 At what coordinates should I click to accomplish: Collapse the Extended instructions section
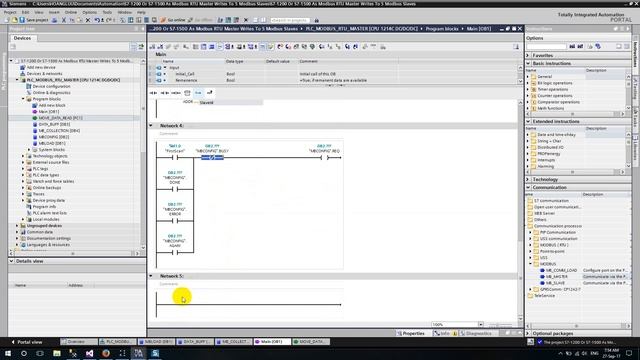click(528, 122)
